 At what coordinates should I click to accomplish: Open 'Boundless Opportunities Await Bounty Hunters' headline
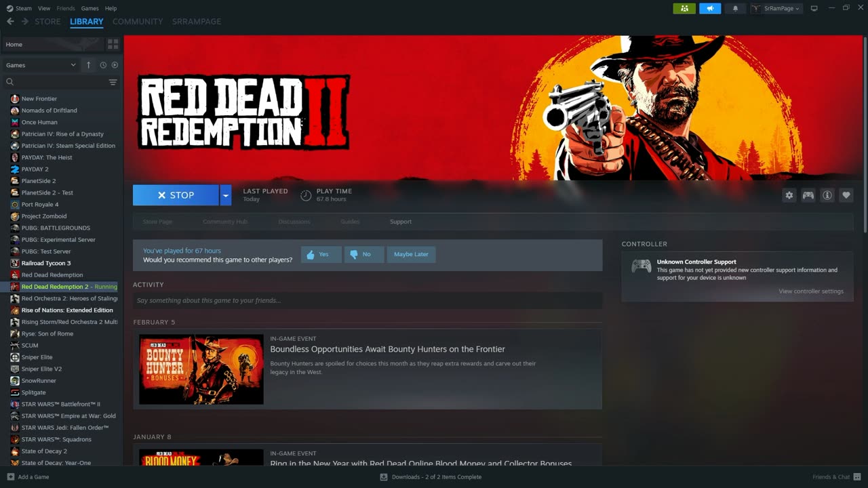point(387,349)
